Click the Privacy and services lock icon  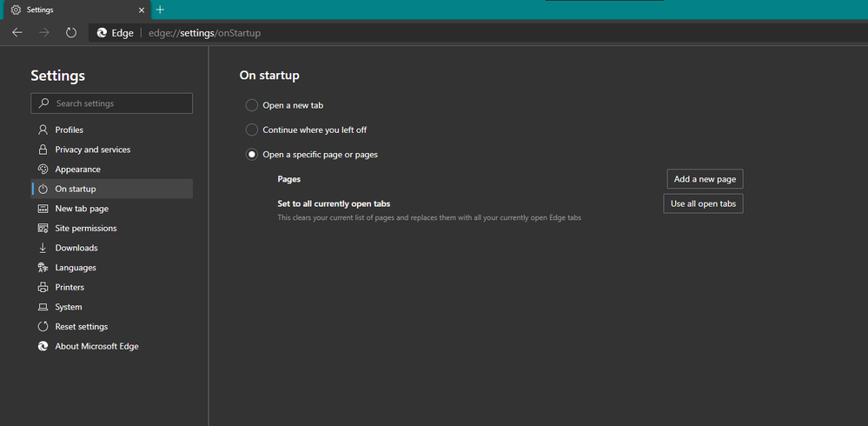coord(43,150)
